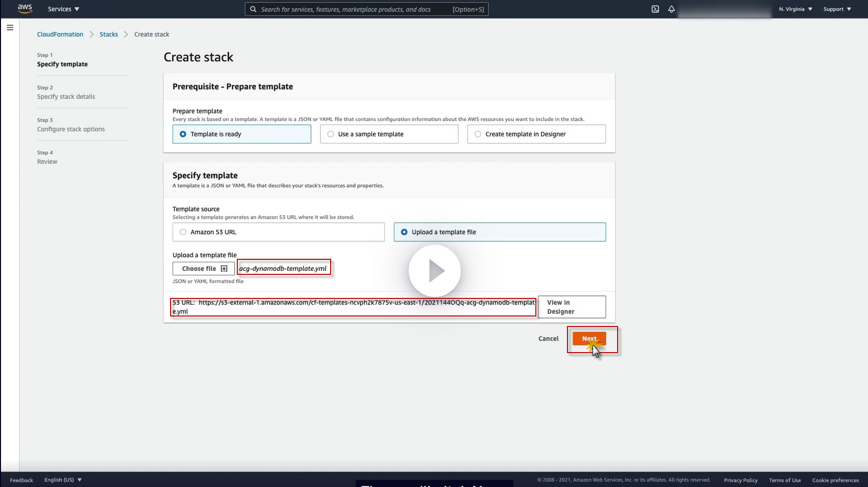Open Cookie preferences in the footer
The image size is (868, 487).
[835, 480]
